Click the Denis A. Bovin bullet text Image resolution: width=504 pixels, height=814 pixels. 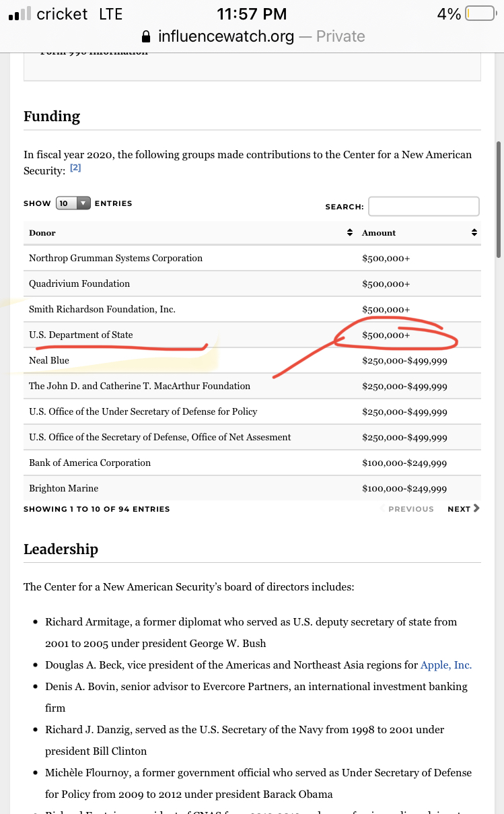(x=256, y=697)
